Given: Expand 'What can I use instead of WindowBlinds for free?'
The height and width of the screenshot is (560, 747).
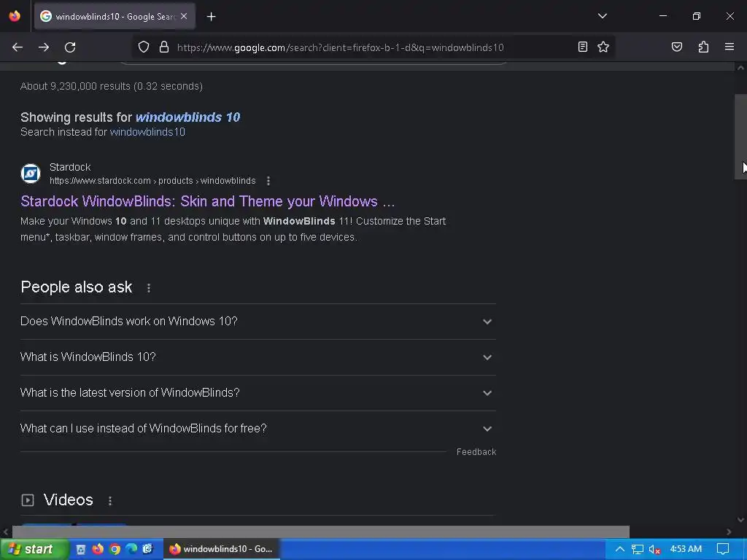Looking at the screenshot, I should click(258, 429).
